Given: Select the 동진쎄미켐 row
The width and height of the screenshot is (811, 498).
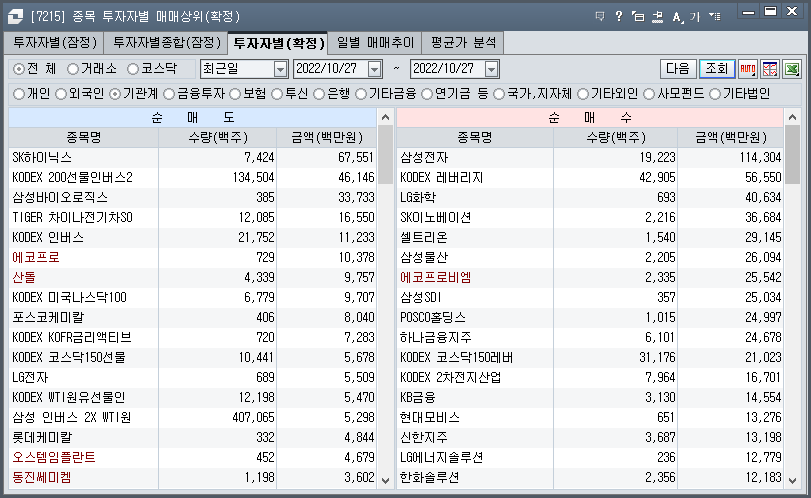Looking at the screenshot, I should 192,477.
